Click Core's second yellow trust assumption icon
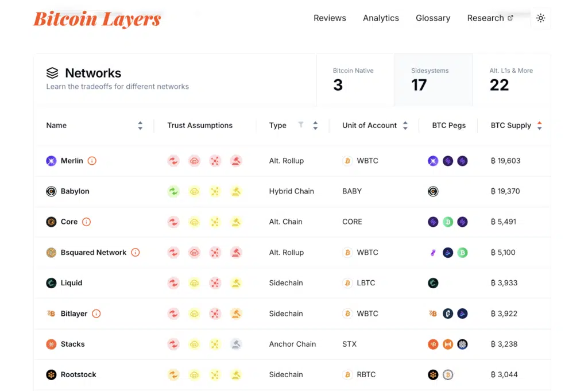This screenshot has width=588, height=391. click(x=194, y=222)
